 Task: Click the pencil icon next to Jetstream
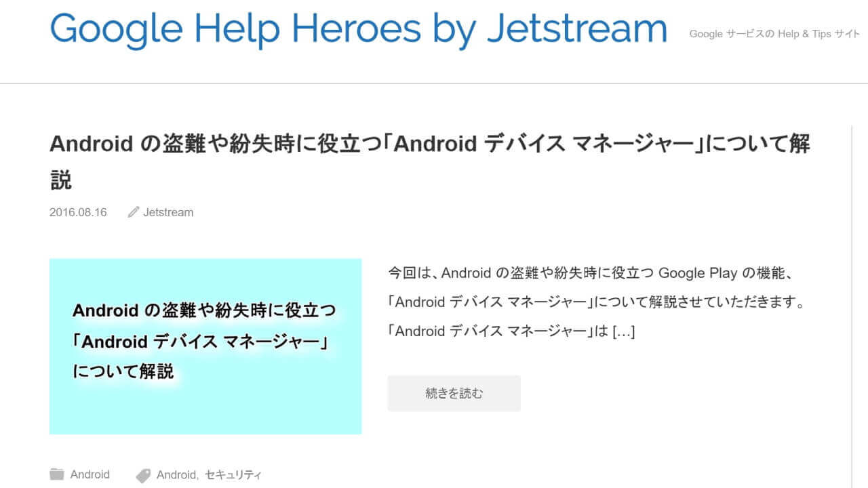point(134,212)
